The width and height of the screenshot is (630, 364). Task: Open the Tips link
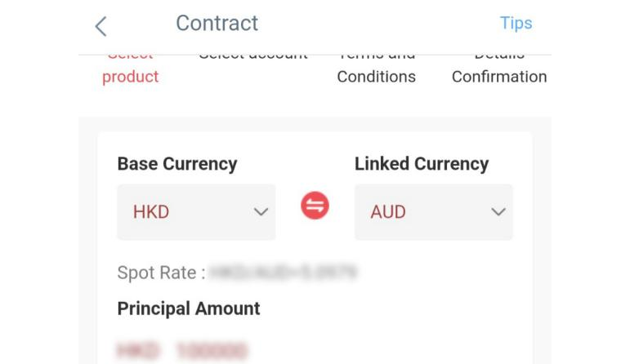coord(516,24)
